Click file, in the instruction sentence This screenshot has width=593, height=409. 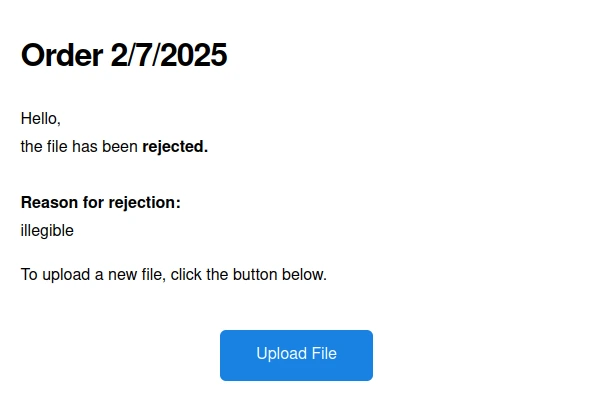pyautogui.click(x=154, y=274)
